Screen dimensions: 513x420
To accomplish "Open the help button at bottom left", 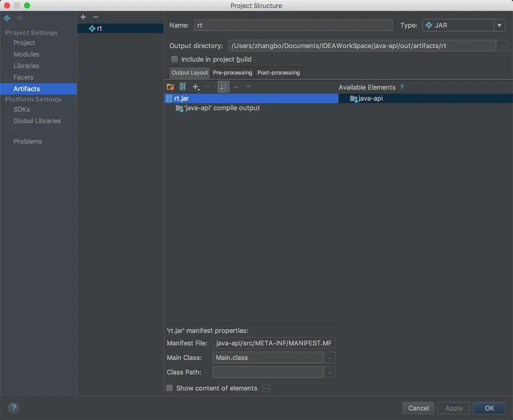I will click(14, 408).
